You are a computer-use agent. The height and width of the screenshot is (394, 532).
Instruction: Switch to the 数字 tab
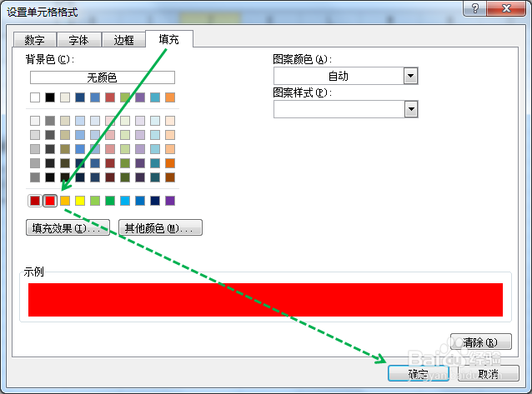tap(35, 40)
